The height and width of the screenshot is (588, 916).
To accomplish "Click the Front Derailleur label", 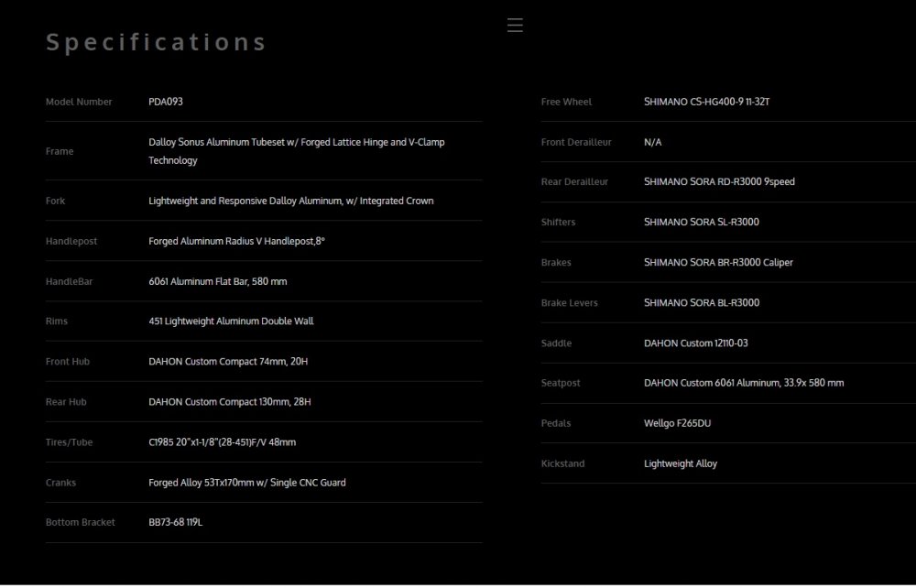I will coord(576,142).
